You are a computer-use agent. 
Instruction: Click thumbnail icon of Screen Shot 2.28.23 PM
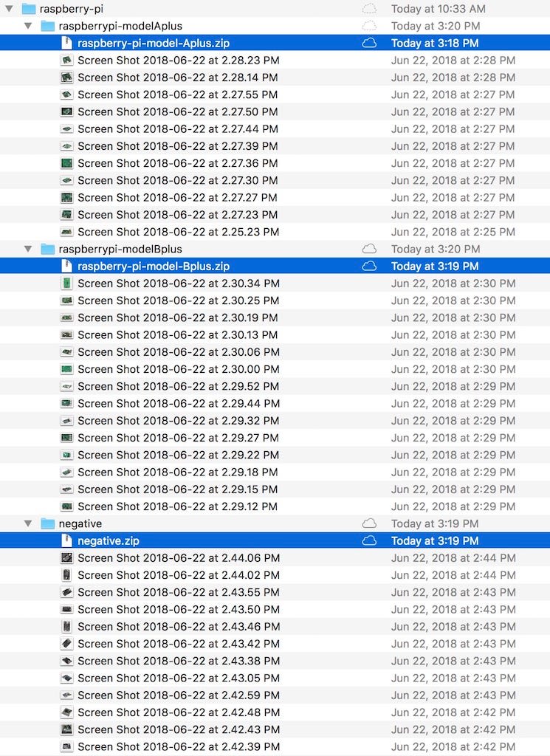[67, 61]
